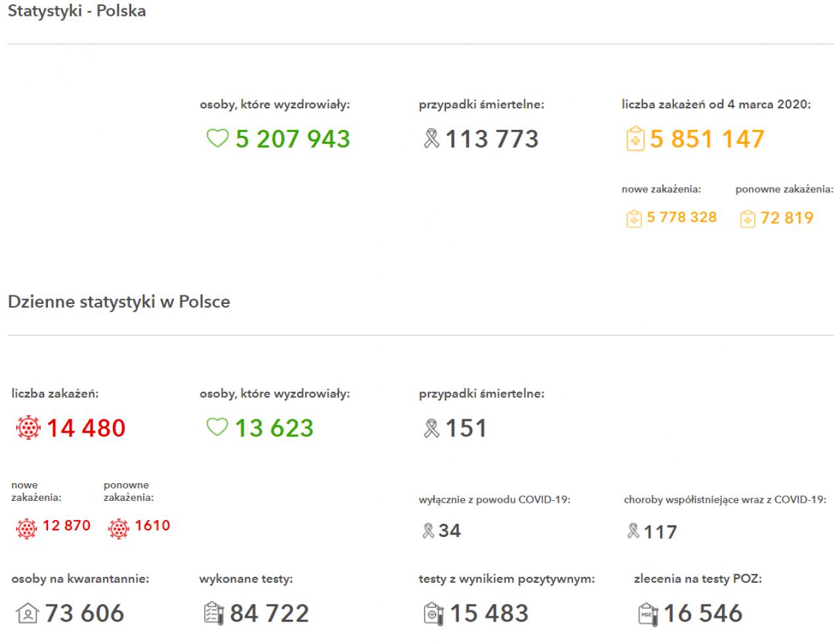Click the 'osoby na kwarantannie' label
The height and width of the screenshot is (644, 840).
(80, 579)
